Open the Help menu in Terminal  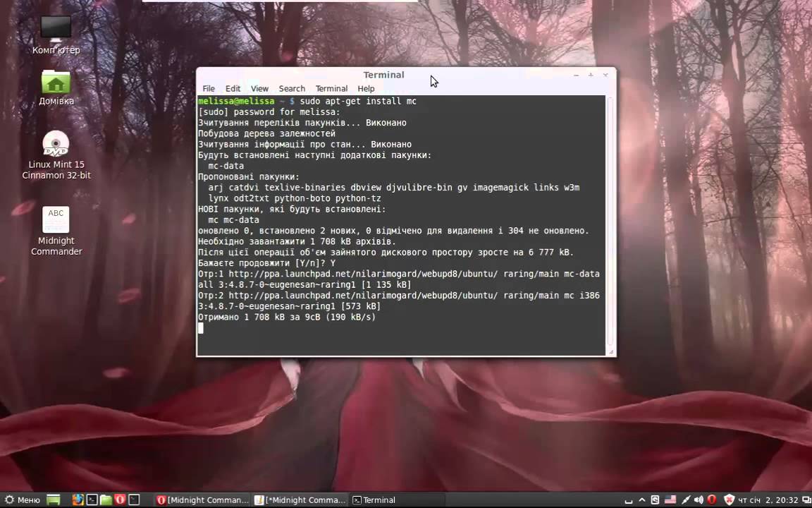point(366,89)
